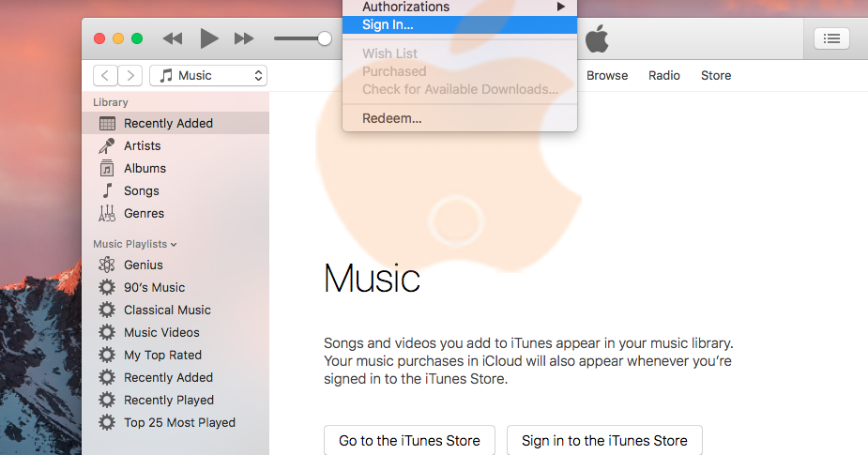Open the Up Next list view button
The height and width of the screenshot is (455, 868).
(x=831, y=38)
